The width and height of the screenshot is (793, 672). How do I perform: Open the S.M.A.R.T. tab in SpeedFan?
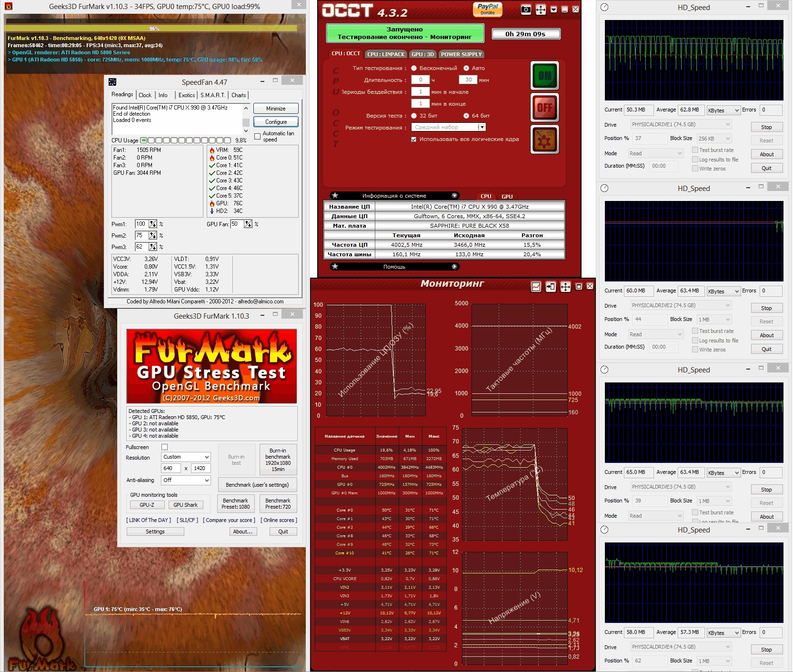click(213, 95)
